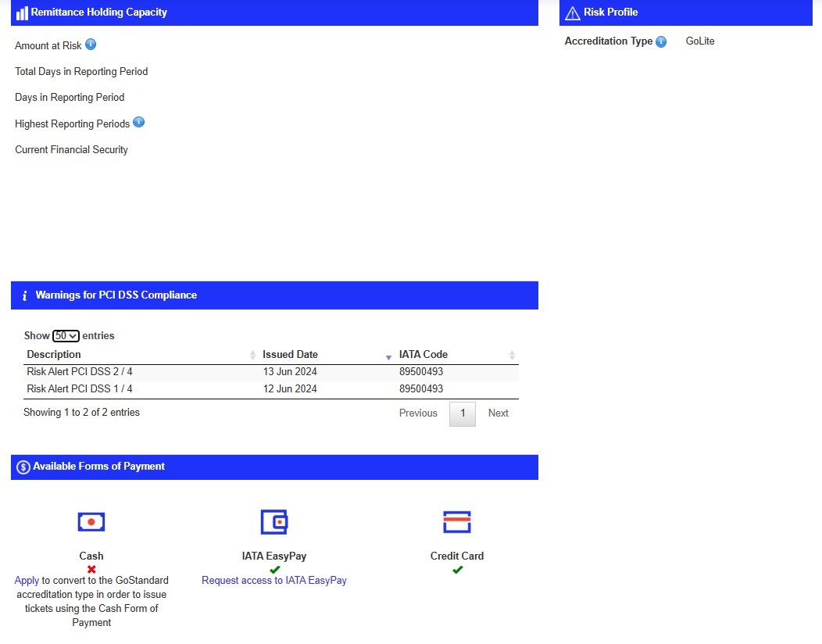The height and width of the screenshot is (644, 822).
Task: Go to the Next page of warnings
Action: click(498, 413)
